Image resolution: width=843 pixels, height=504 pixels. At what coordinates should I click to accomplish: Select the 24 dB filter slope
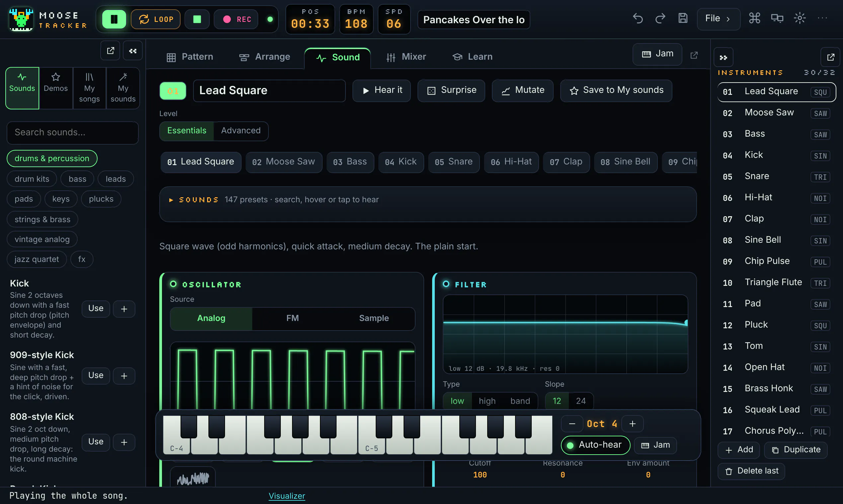(581, 401)
